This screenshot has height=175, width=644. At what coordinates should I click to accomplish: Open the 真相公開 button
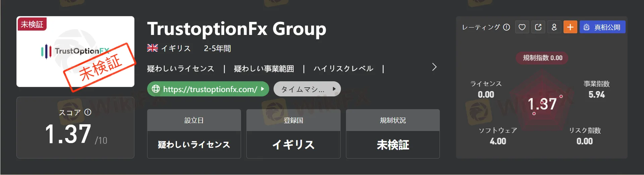click(x=602, y=27)
